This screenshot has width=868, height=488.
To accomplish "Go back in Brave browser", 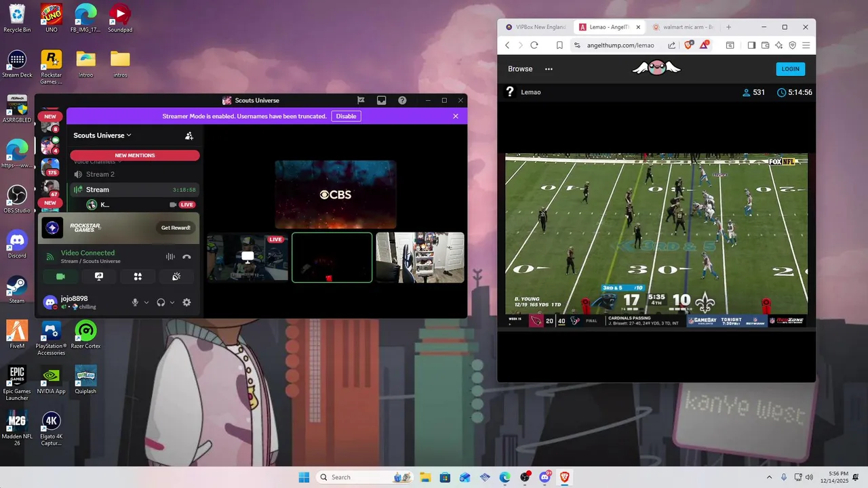I will pos(507,45).
